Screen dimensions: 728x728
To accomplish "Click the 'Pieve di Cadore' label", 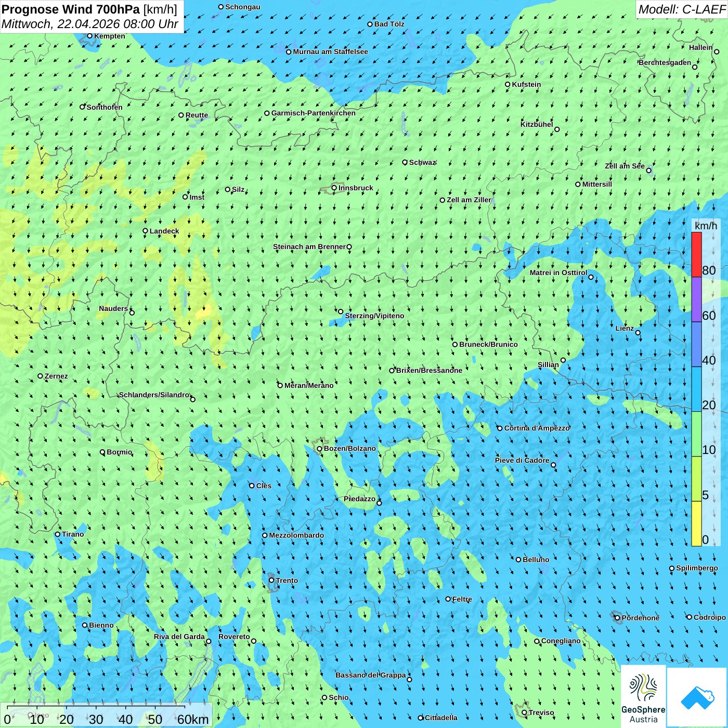I will click(522, 460).
